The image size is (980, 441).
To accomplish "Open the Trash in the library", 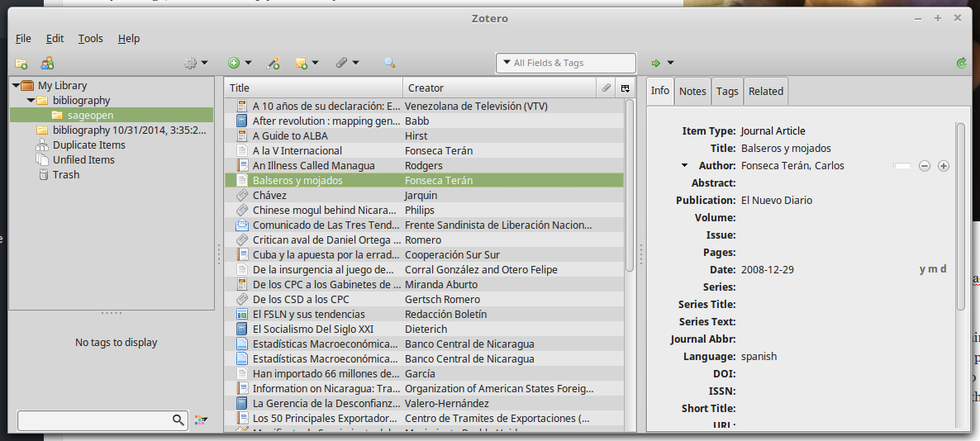I will [112, 175].
